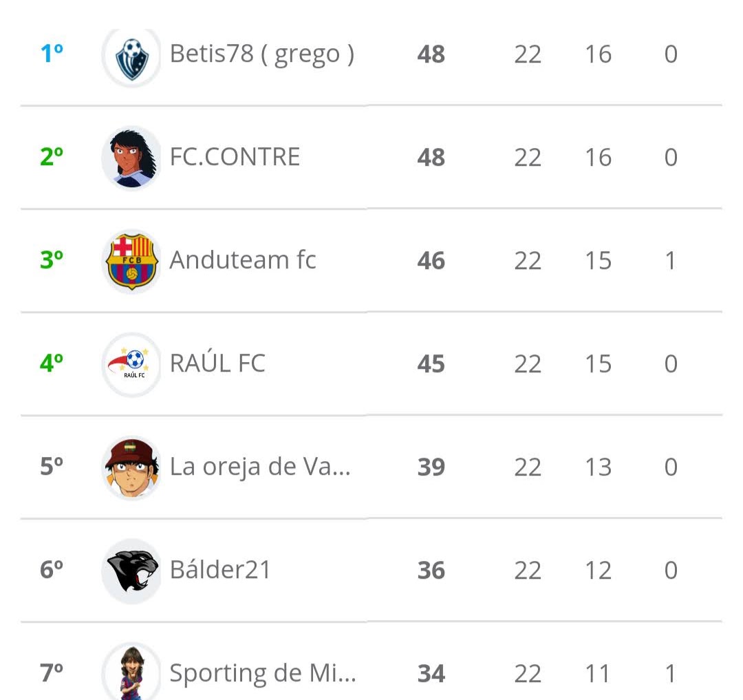
Task: Tap the black panther logo of Bálder21
Action: click(131, 571)
